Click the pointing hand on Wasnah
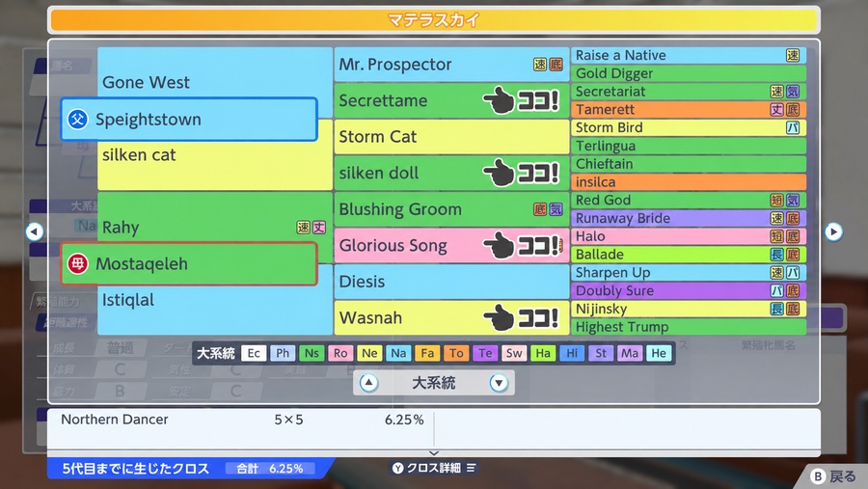868x489 pixels. pos(499,317)
